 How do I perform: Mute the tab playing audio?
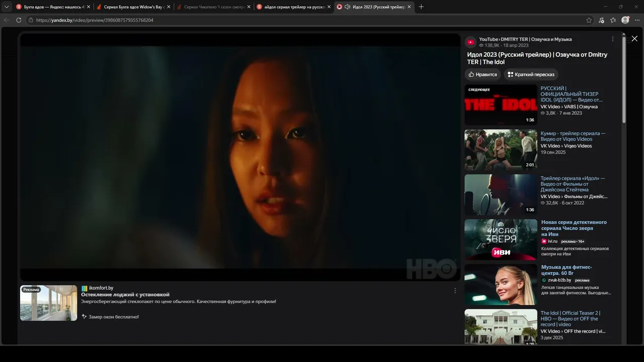pos(347,7)
